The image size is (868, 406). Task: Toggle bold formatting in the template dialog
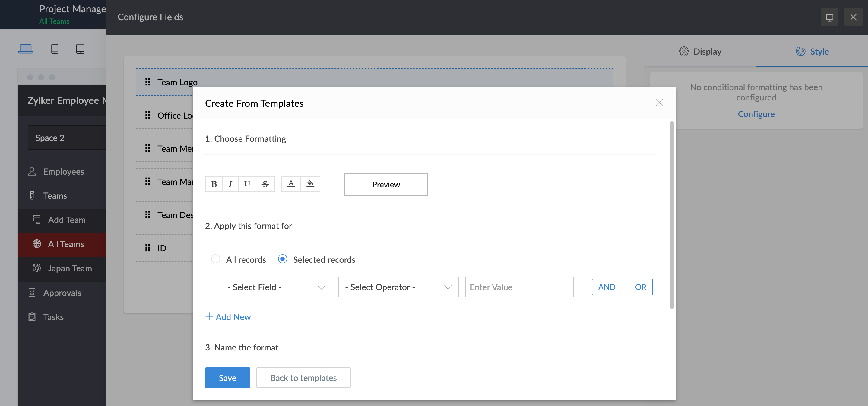click(x=214, y=184)
